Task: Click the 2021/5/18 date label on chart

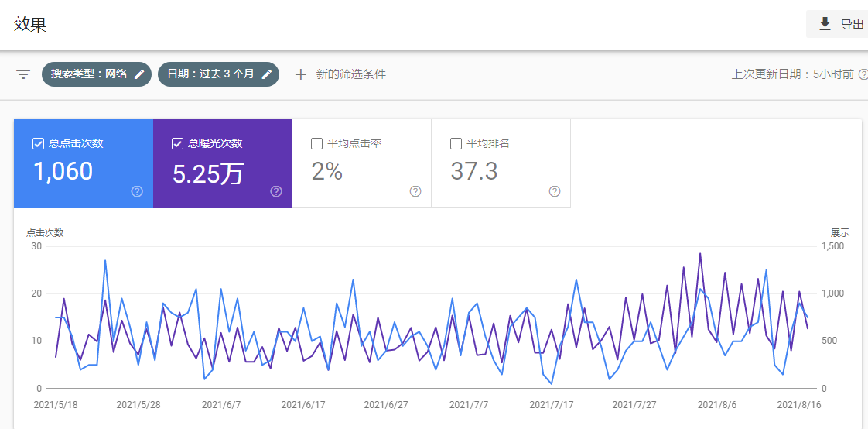Action: click(x=56, y=405)
